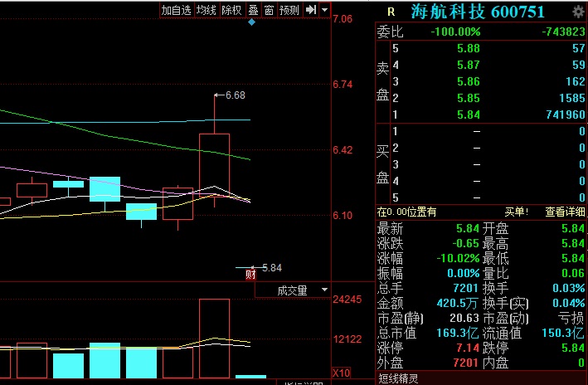Toggle the 均线 moving average display
Image resolution: width=588 pixels, height=385 pixels.
pyautogui.click(x=207, y=10)
